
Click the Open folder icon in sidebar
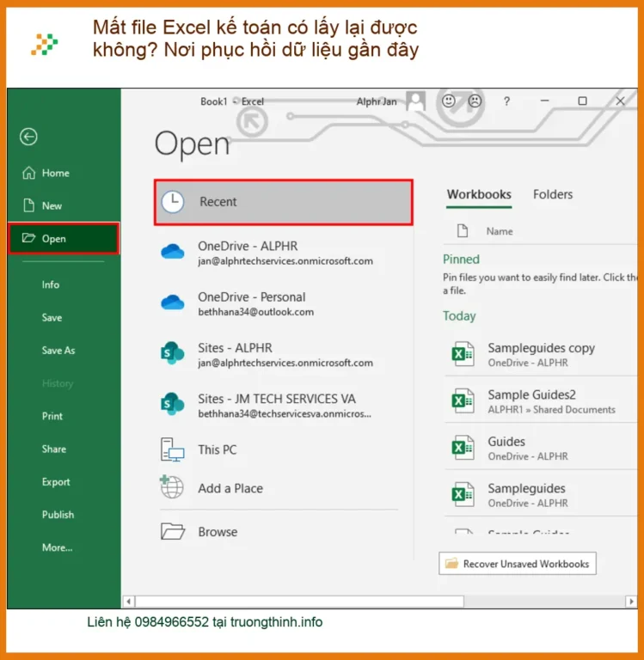click(28, 238)
